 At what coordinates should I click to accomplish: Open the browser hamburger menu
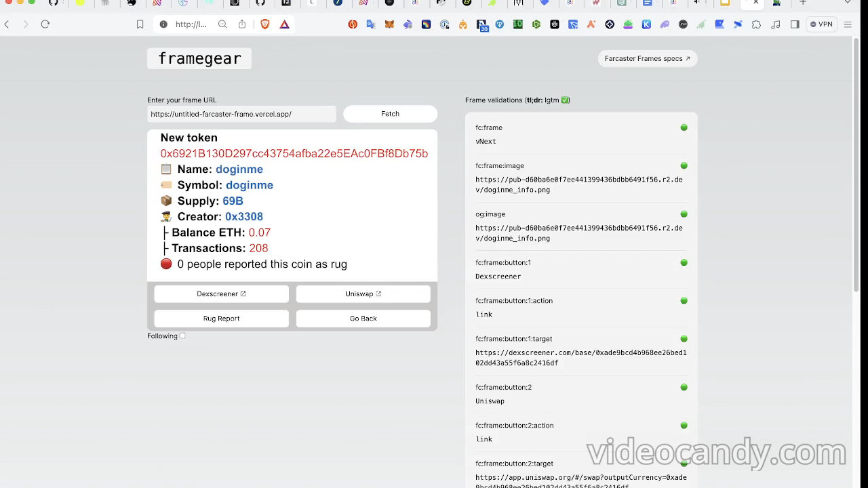click(848, 24)
